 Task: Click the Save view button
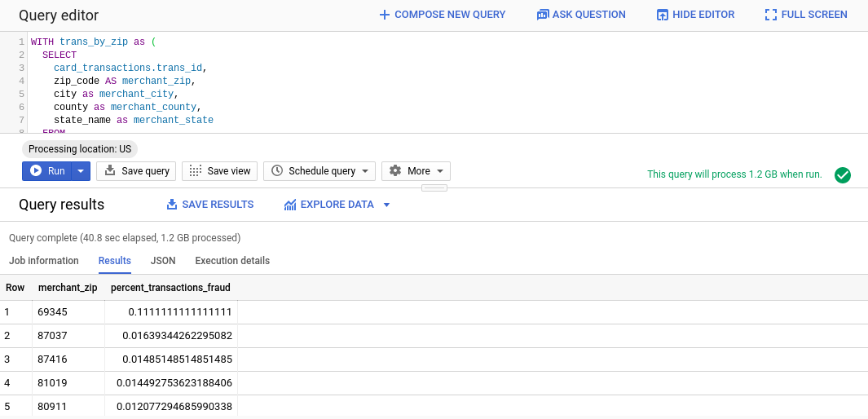click(x=220, y=171)
